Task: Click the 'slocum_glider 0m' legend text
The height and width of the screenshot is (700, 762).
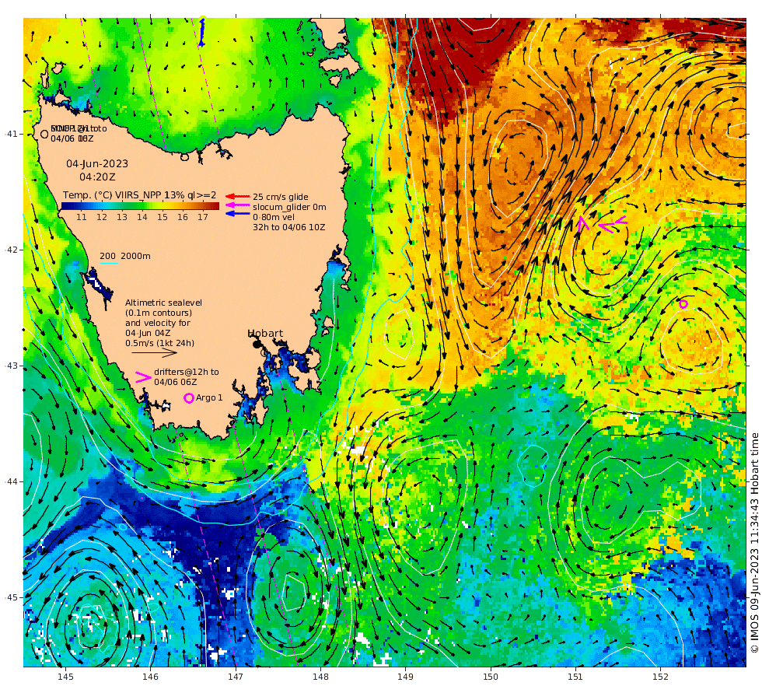Action: (x=289, y=207)
